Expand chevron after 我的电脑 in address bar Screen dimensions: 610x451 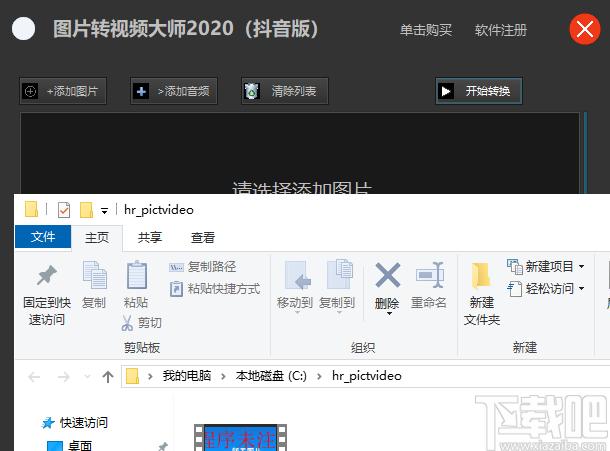click(223, 377)
